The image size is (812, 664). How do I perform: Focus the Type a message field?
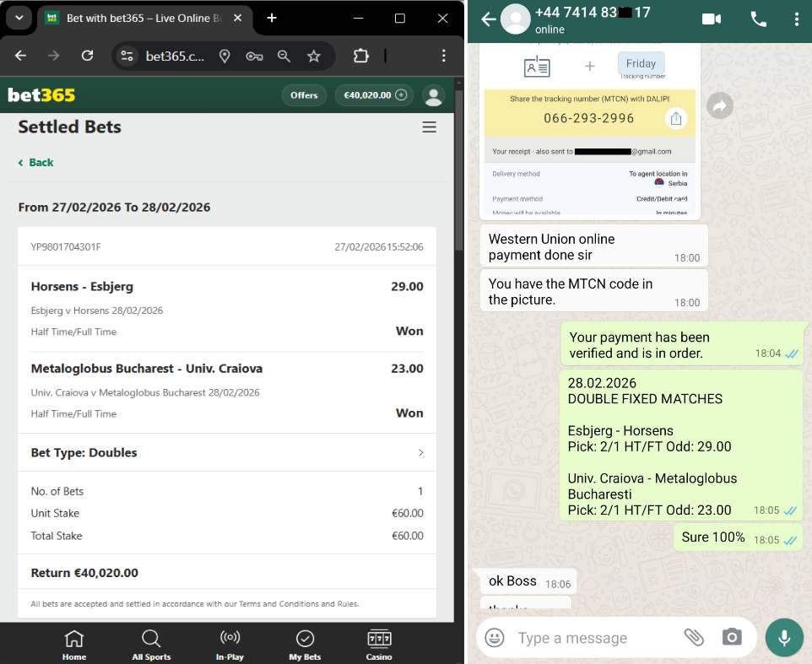point(591,638)
